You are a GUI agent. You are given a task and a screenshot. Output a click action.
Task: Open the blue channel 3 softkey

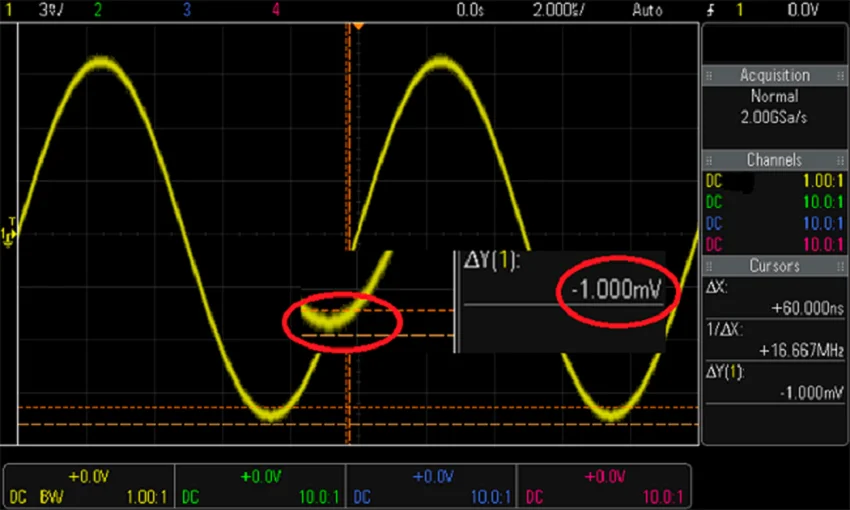[431, 486]
